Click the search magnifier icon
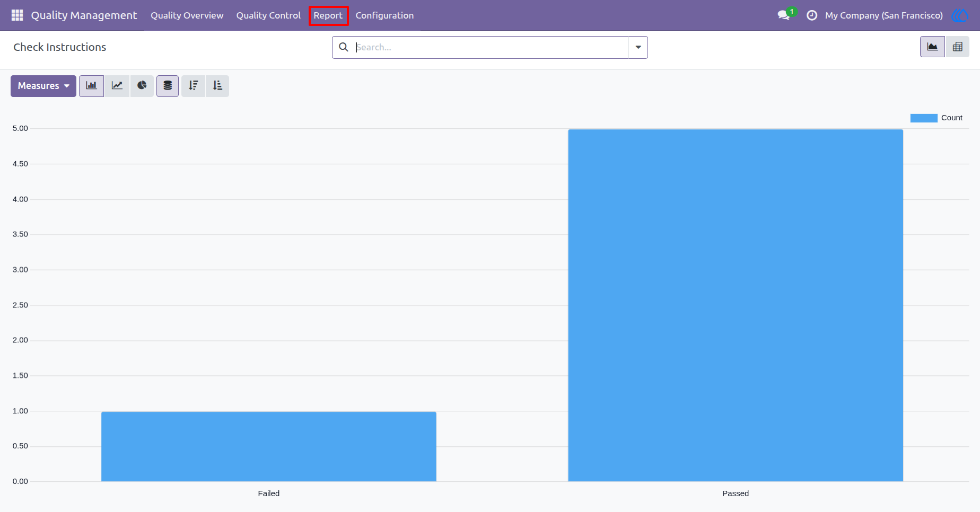Image resolution: width=980 pixels, height=512 pixels. (344, 47)
